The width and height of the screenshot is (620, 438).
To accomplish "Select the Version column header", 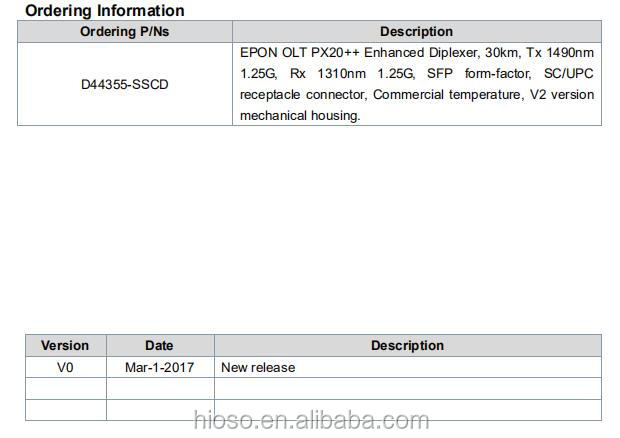I will coord(65,345).
